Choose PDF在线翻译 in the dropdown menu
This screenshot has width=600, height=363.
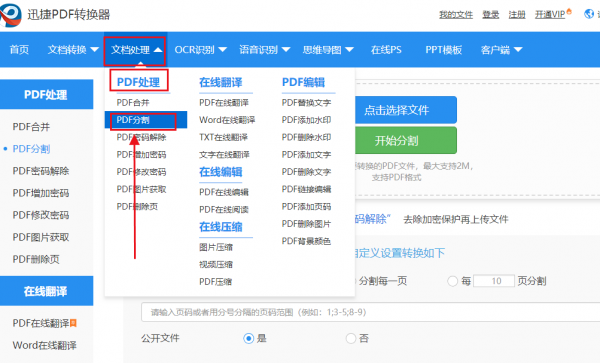(x=224, y=103)
